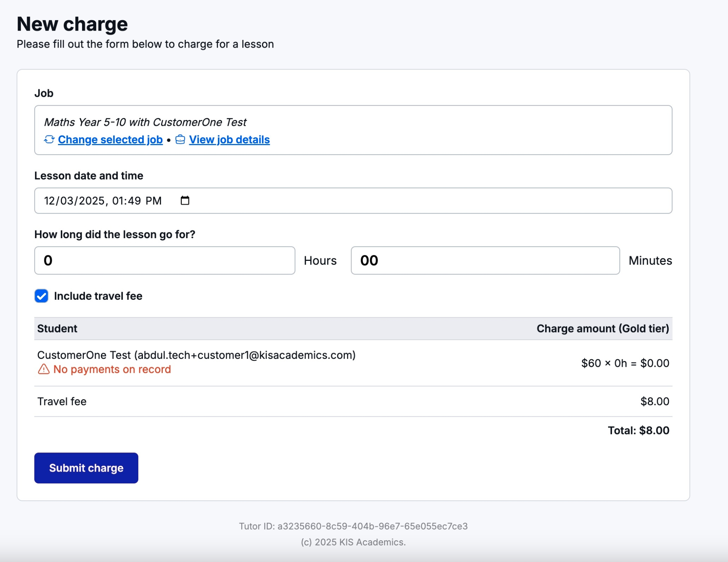Select the year 2025 in date field
This screenshot has height=562, width=728.
[x=91, y=201]
